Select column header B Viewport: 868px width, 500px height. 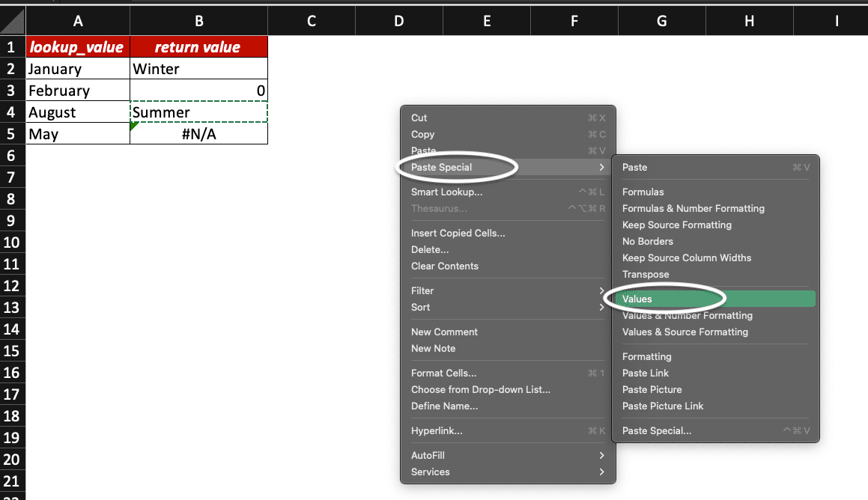click(198, 20)
